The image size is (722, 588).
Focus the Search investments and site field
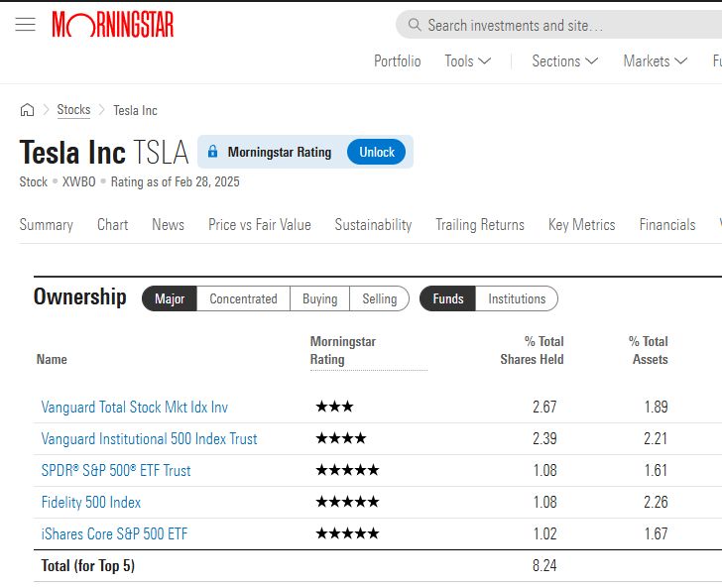558,25
